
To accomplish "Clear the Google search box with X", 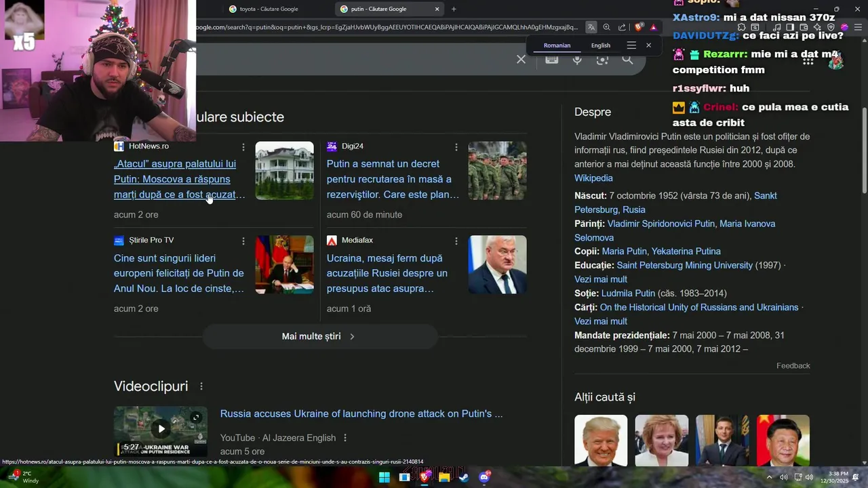I will click(x=521, y=60).
